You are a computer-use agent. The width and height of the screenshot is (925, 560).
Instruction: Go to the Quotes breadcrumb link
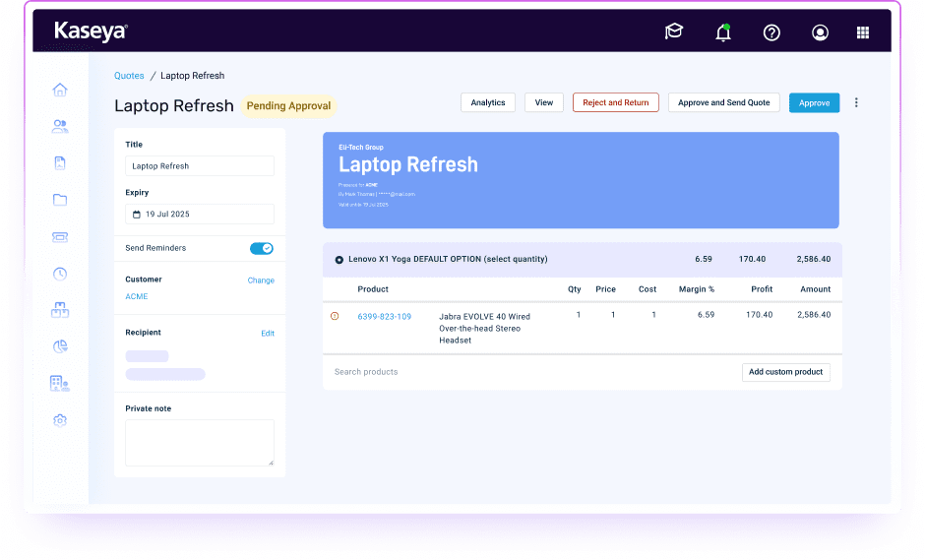129,76
